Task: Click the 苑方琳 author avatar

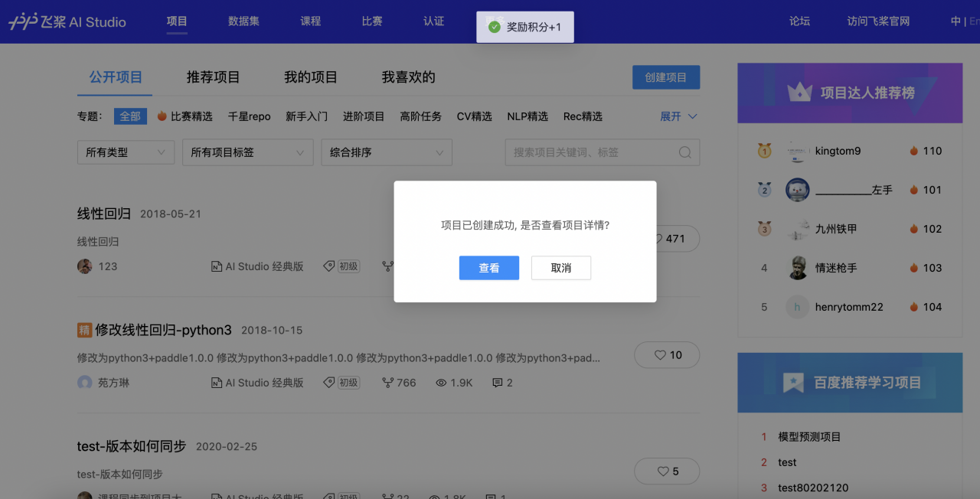Action: [x=85, y=383]
